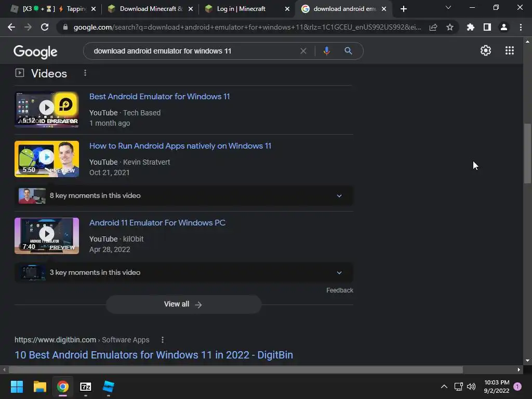532x399 pixels.
Task: Close the Tapping tab
Action: [94, 9]
